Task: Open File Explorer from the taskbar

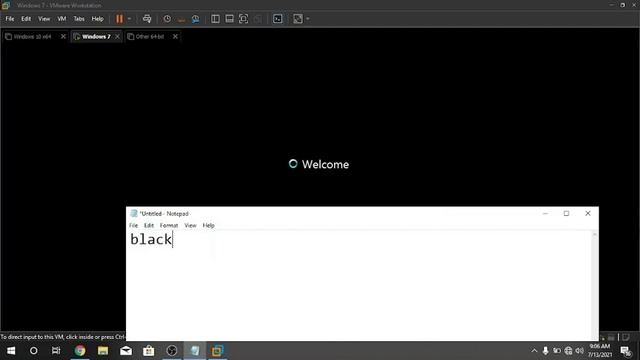Action: click(103, 351)
